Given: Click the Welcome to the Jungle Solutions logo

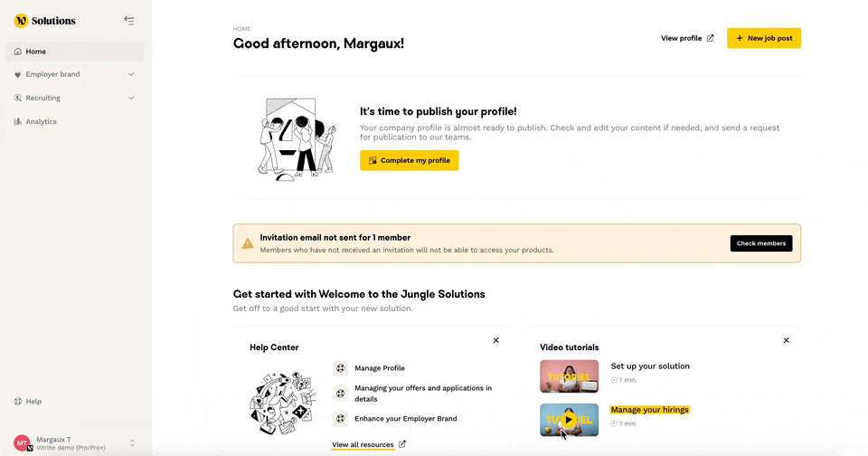Looking at the screenshot, I should click(45, 21).
